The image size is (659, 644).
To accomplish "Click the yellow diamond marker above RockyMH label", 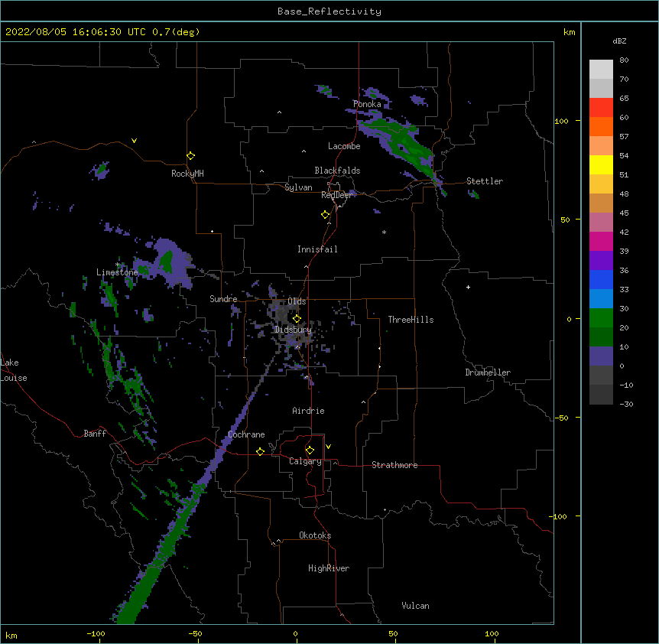I will point(190,156).
